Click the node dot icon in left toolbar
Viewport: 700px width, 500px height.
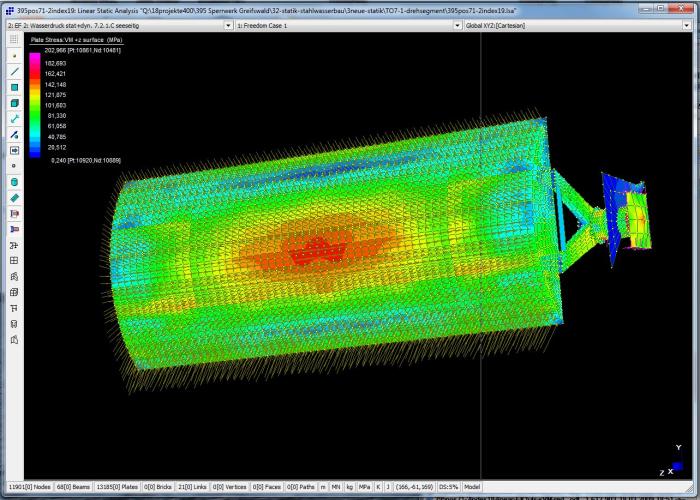pyautogui.click(x=14, y=56)
